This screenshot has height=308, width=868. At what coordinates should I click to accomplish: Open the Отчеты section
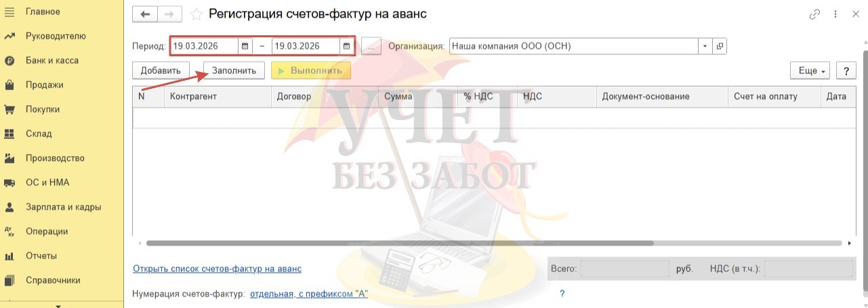tap(41, 256)
